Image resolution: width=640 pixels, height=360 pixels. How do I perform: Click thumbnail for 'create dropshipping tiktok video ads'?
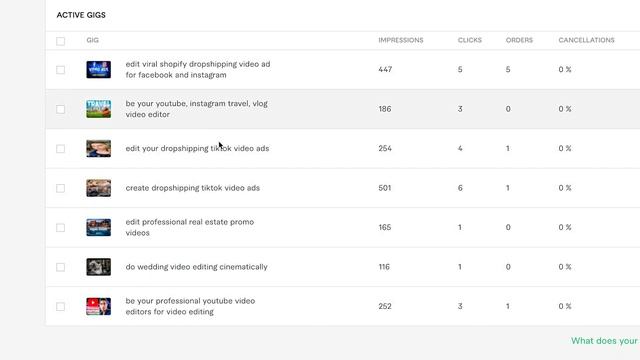click(x=98, y=188)
